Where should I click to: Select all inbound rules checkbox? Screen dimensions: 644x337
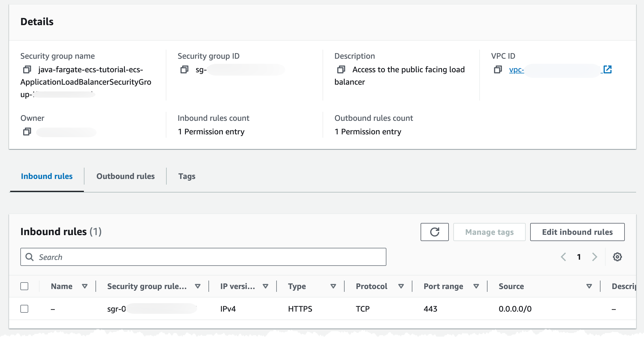tap(25, 286)
